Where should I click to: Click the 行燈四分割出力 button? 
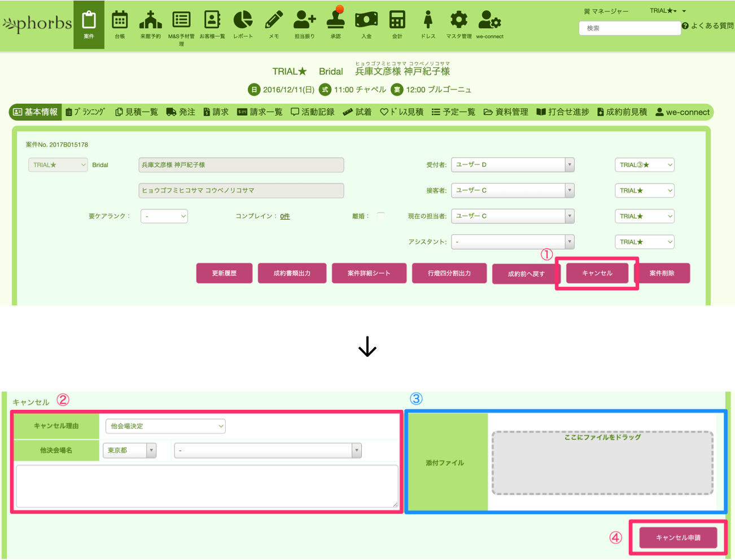pyautogui.click(x=449, y=273)
